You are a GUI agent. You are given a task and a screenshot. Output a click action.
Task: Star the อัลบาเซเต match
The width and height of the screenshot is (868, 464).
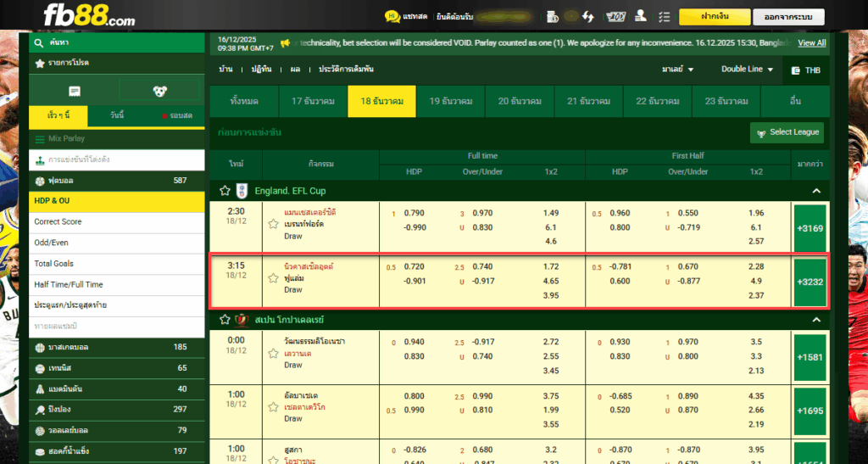tap(273, 407)
